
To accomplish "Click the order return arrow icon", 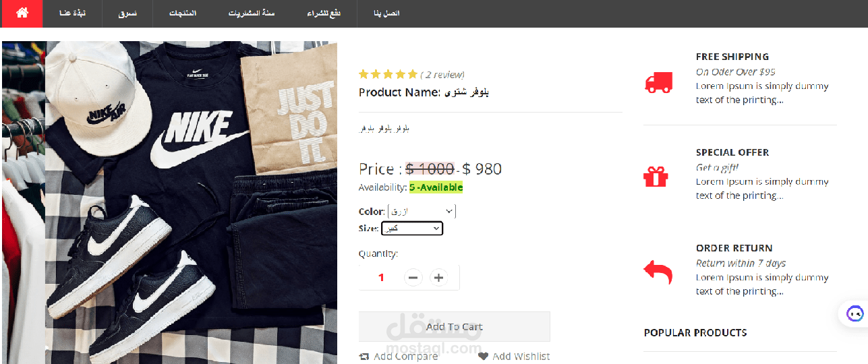I will tap(658, 272).
